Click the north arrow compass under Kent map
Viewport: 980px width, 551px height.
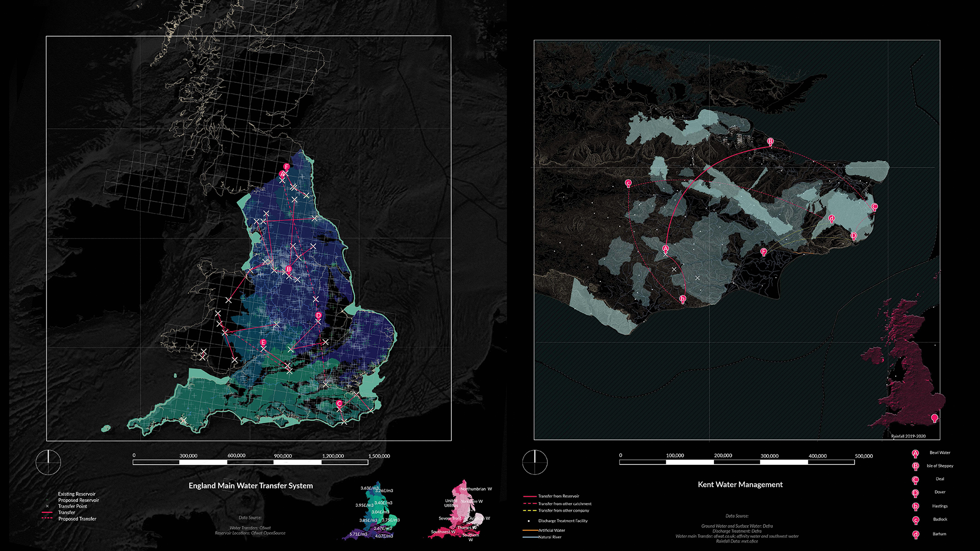(535, 462)
